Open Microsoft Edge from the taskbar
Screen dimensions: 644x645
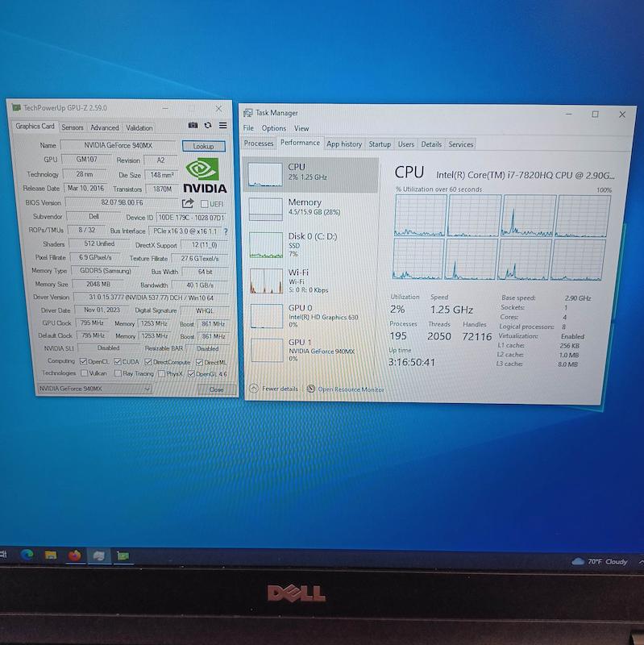click(x=27, y=555)
